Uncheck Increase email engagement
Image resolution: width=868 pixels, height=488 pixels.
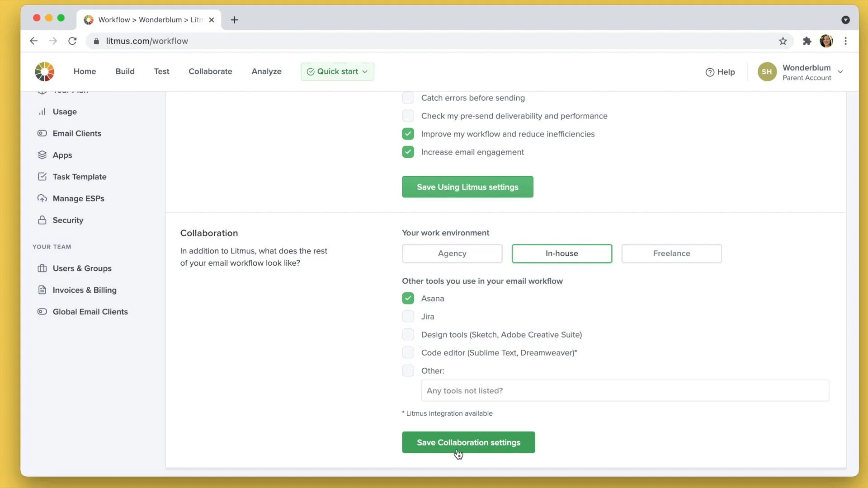coord(408,152)
